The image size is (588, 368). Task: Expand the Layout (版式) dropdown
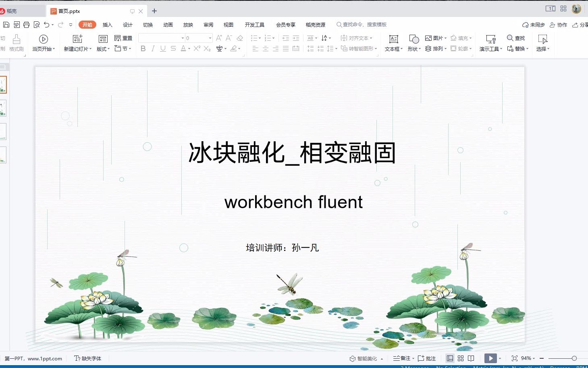coord(108,49)
